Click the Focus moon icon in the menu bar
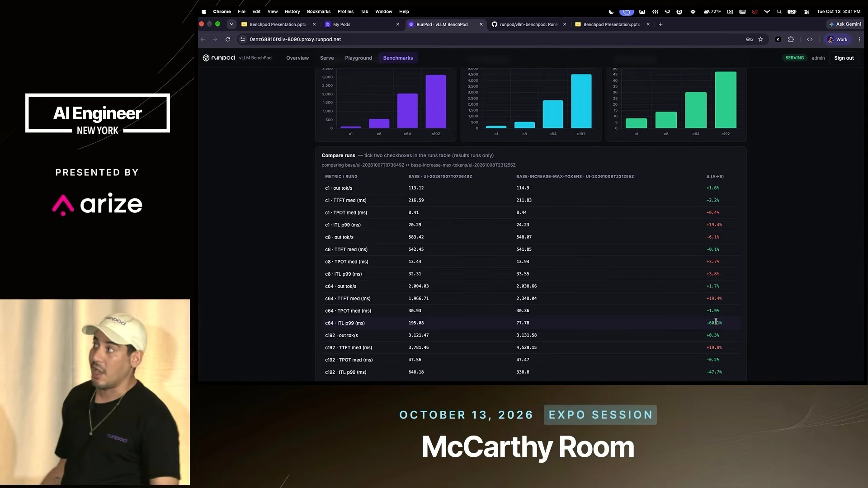This screenshot has height=488, width=868. 611,12
